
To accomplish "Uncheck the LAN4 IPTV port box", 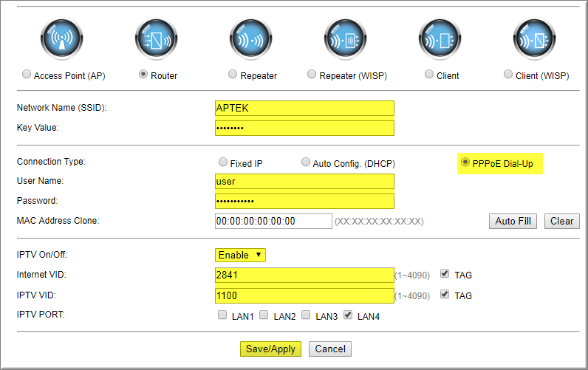I will (348, 315).
